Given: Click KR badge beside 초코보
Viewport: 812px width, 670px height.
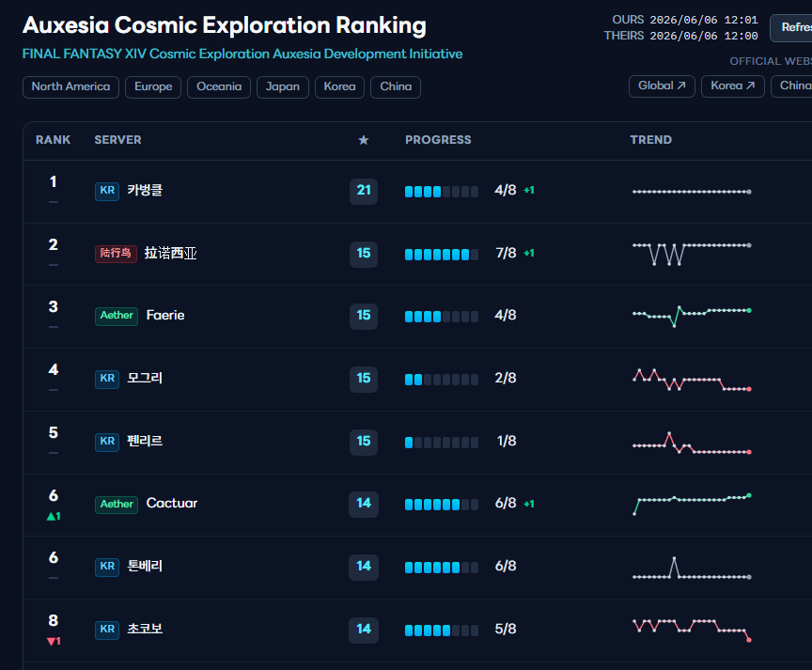Looking at the screenshot, I should 107,630.
